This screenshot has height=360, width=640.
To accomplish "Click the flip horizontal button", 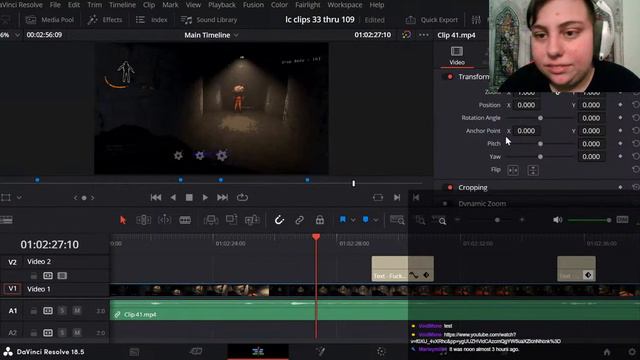I will [x=513, y=171].
